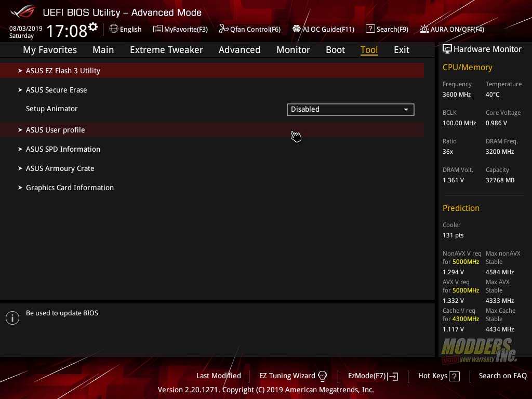Click the 3200 MHz DRAM frequency value

pyautogui.click(x=500, y=152)
